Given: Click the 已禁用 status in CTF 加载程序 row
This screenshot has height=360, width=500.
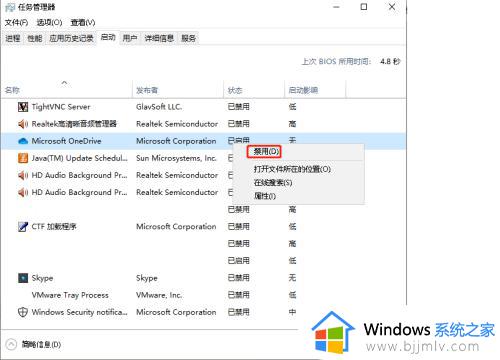Looking at the screenshot, I should [238, 227].
